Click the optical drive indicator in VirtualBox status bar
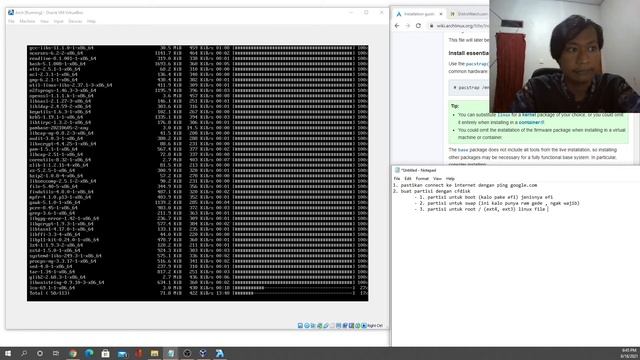The height and width of the screenshot is (360, 640). [307, 326]
